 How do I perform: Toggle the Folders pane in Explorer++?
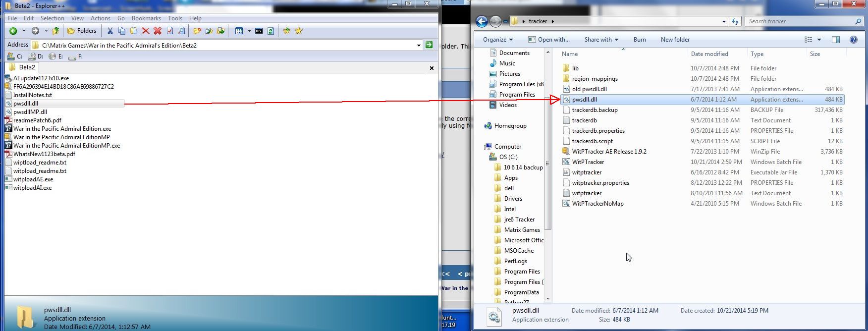coord(82,31)
